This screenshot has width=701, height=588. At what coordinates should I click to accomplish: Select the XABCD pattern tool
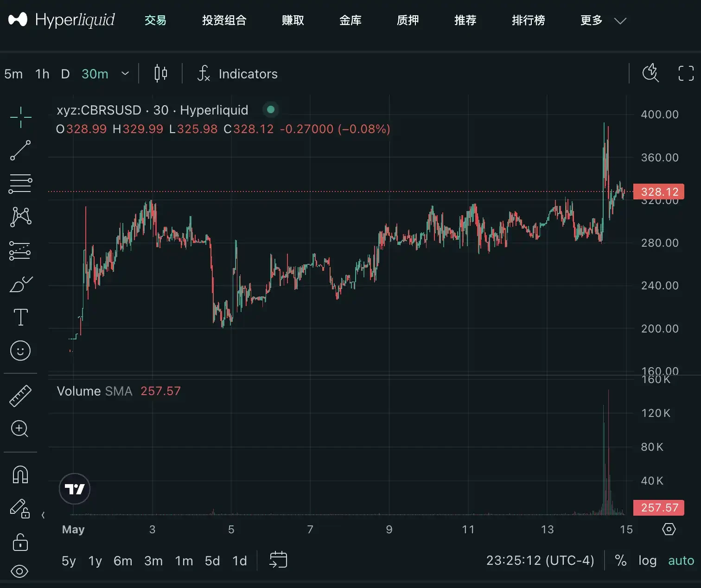pyautogui.click(x=20, y=217)
